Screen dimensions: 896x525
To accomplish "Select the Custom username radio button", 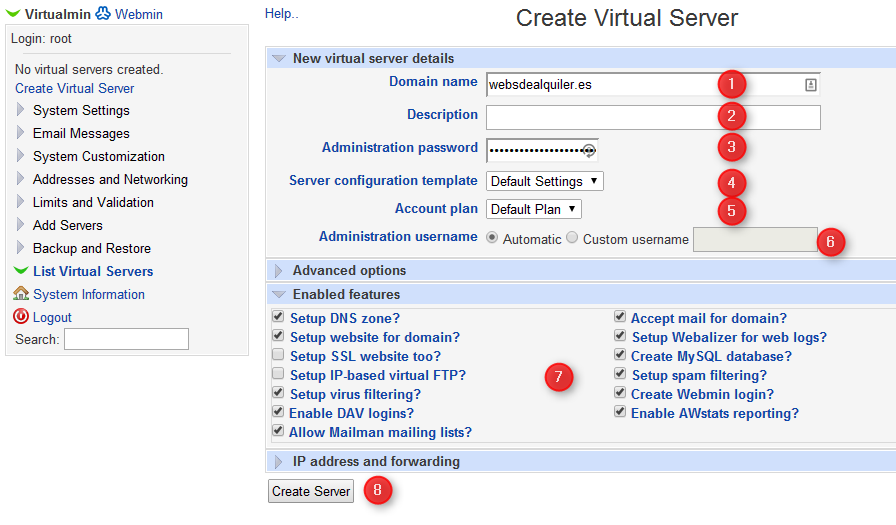I will (572, 239).
